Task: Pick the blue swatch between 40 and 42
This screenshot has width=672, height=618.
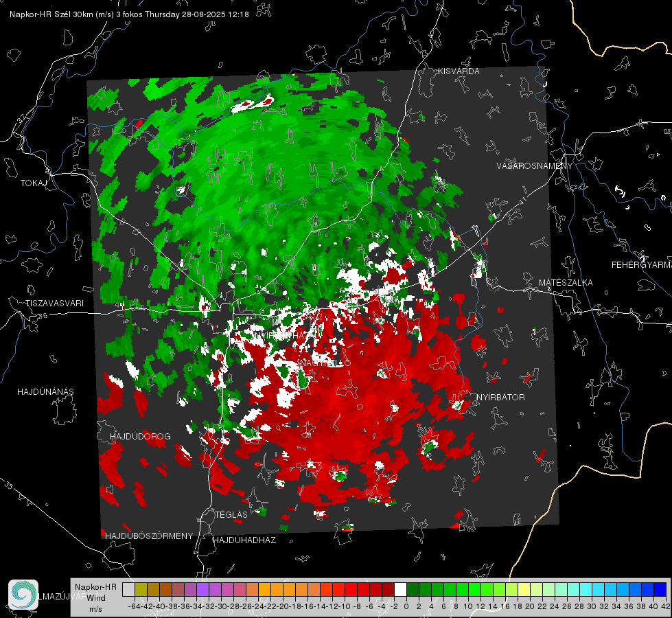Action: click(x=660, y=590)
